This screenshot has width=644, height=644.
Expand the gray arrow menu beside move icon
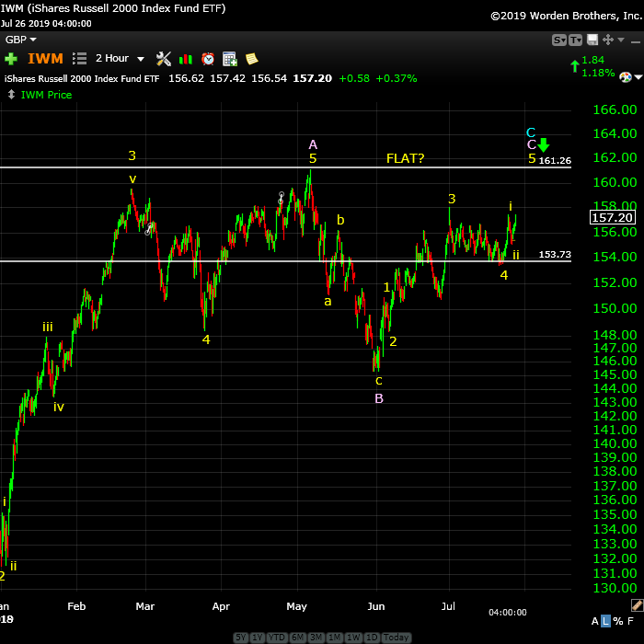coord(621,40)
